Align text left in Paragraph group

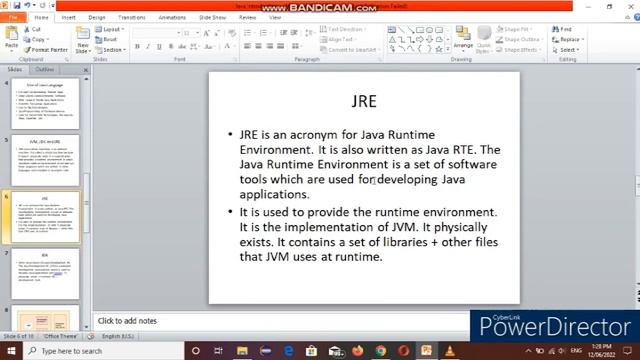coord(247,46)
